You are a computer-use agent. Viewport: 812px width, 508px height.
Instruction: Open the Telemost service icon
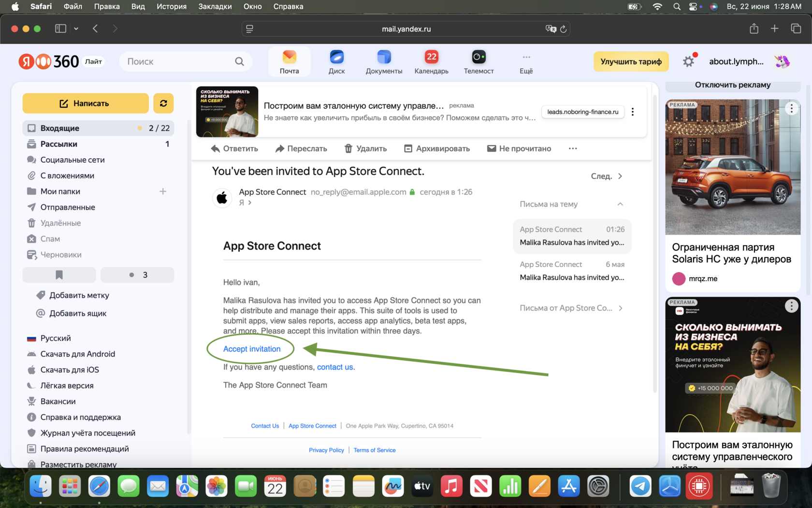(x=478, y=62)
